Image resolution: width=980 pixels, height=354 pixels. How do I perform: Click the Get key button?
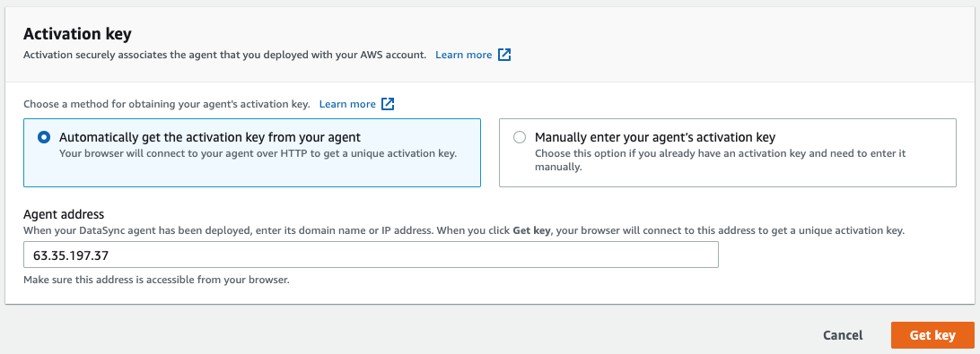tap(932, 335)
